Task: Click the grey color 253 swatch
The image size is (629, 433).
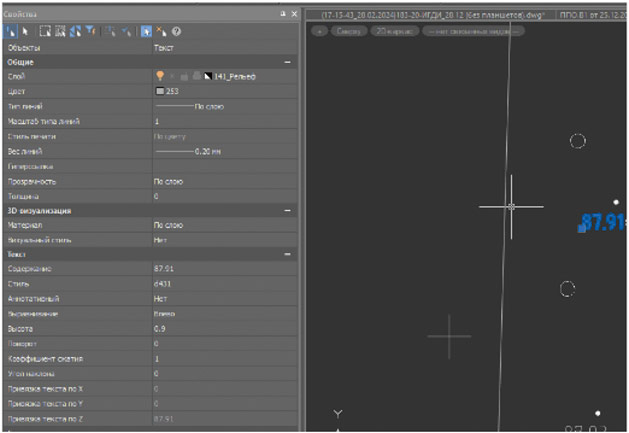Action: tap(160, 91)
